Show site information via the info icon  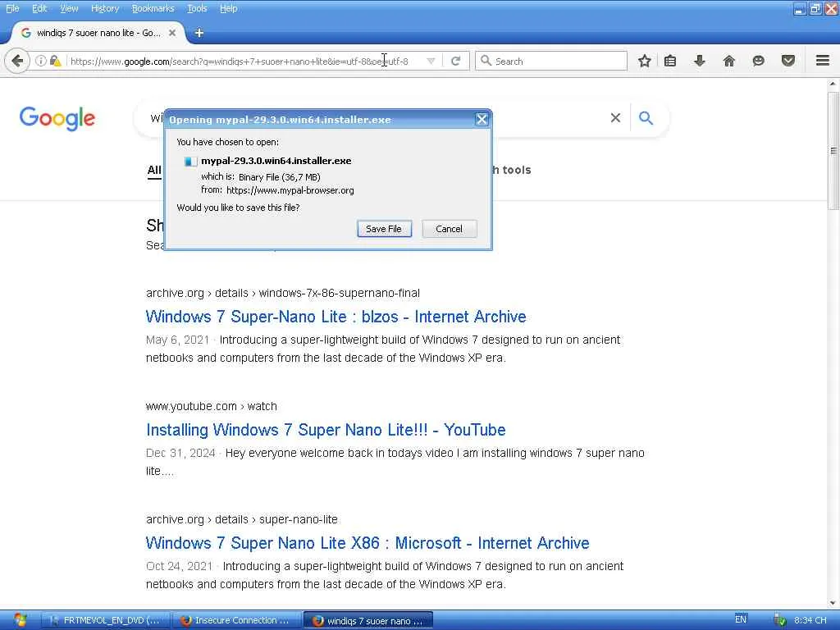coord(40,61)
